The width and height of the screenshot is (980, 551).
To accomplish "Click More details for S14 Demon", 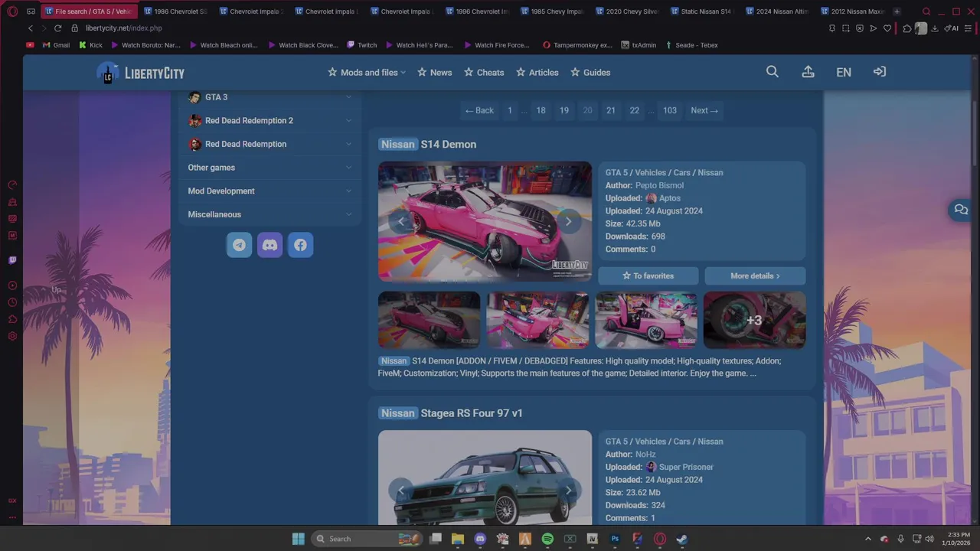I will (x=755, y=275).
